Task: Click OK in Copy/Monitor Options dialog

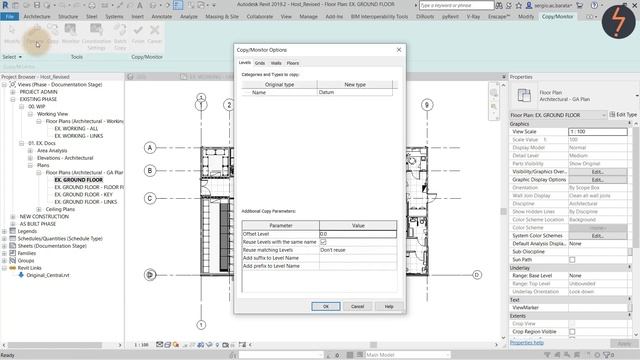Action: click(x=326, y=307)
